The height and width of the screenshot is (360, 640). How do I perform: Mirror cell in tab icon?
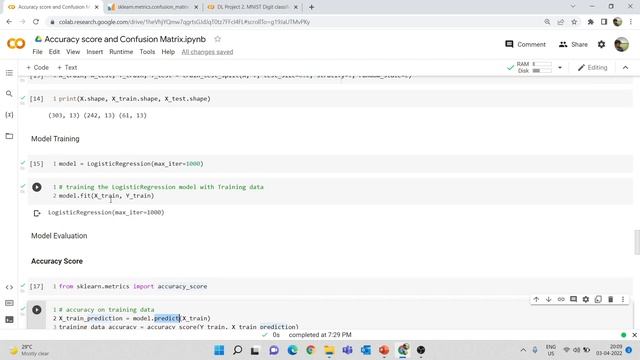598,299
